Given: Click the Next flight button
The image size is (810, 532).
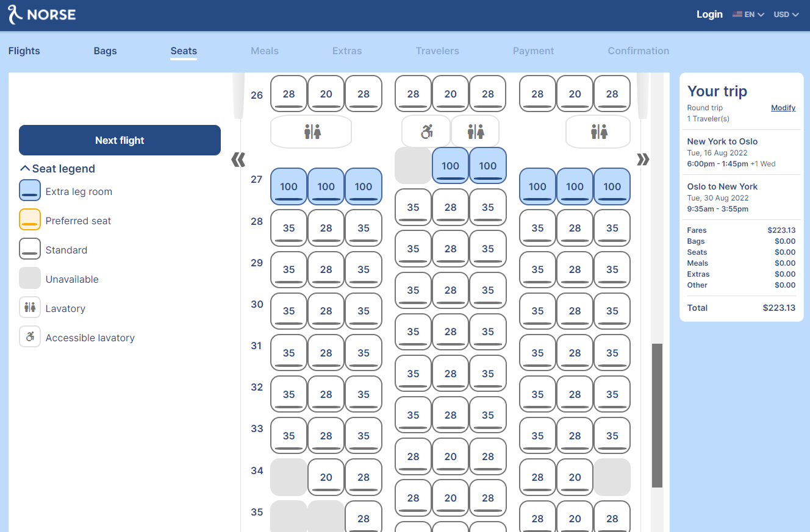Looking at the screenshot, I should (x=120, y=140).
